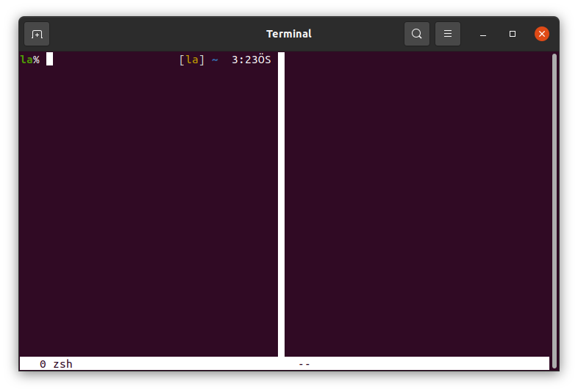Open the hamburger menu

448,34
